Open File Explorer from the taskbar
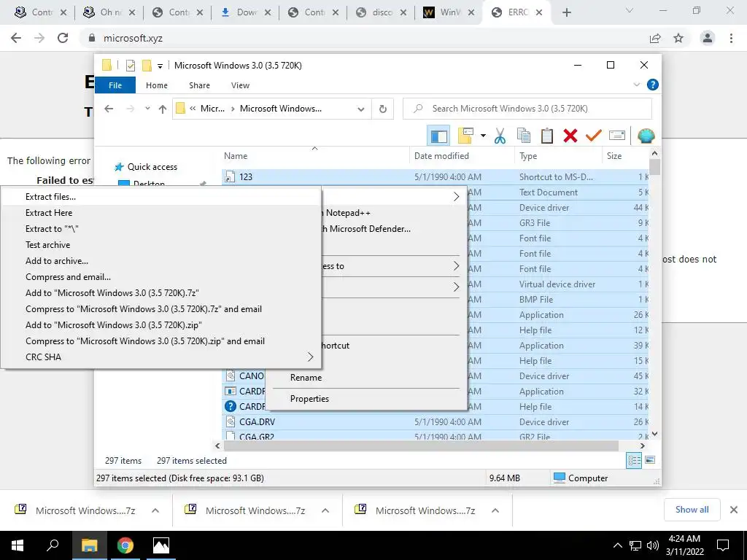 (x=88, y=545)
